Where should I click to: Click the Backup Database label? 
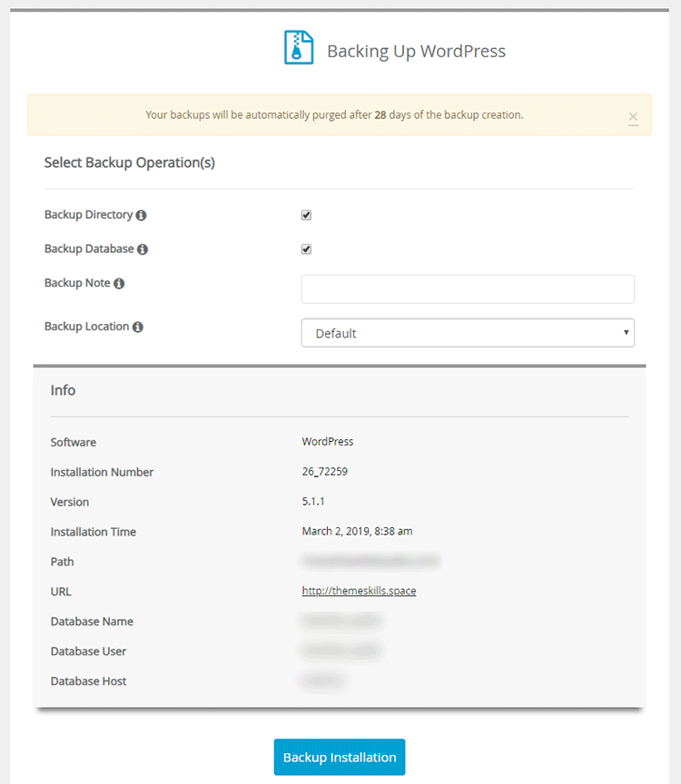pyautogui.click(x=89, y=249)
